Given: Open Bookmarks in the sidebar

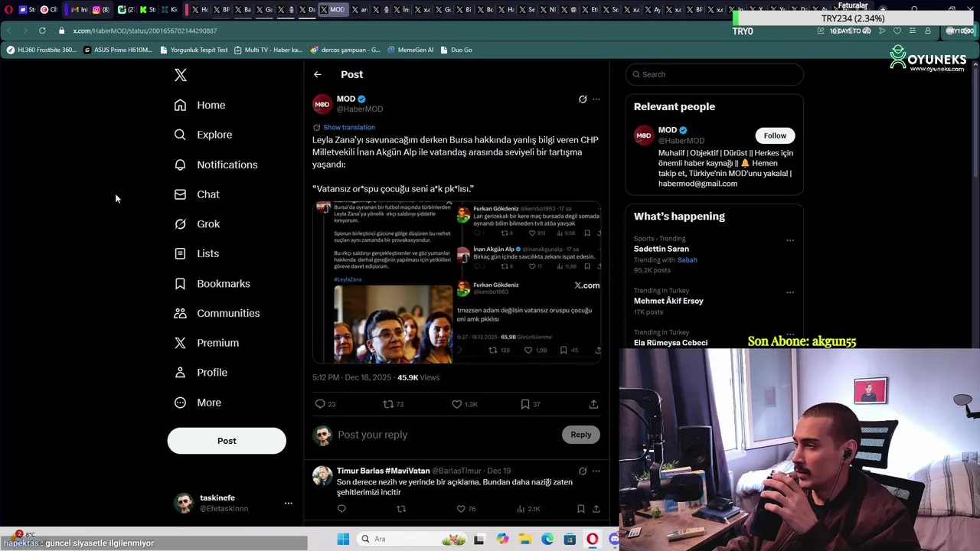Looking at the screenshot, I should (212, 283).
